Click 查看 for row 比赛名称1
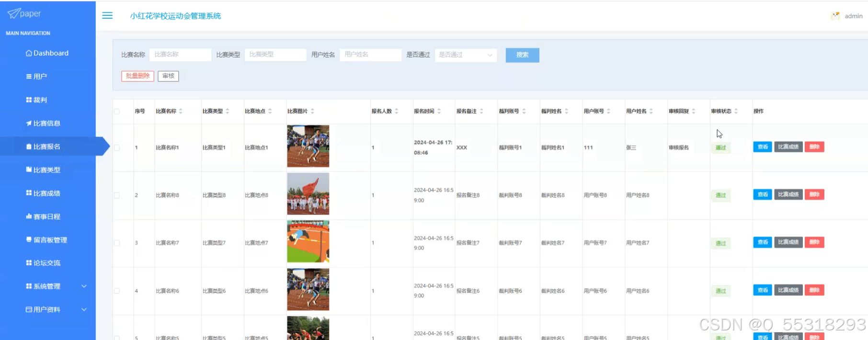 coord(763,147)
